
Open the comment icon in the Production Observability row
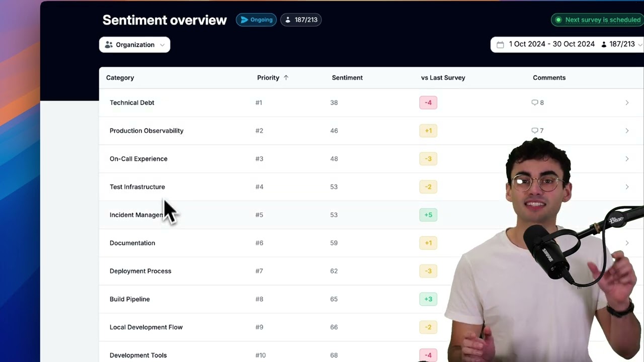pos(535,131)
